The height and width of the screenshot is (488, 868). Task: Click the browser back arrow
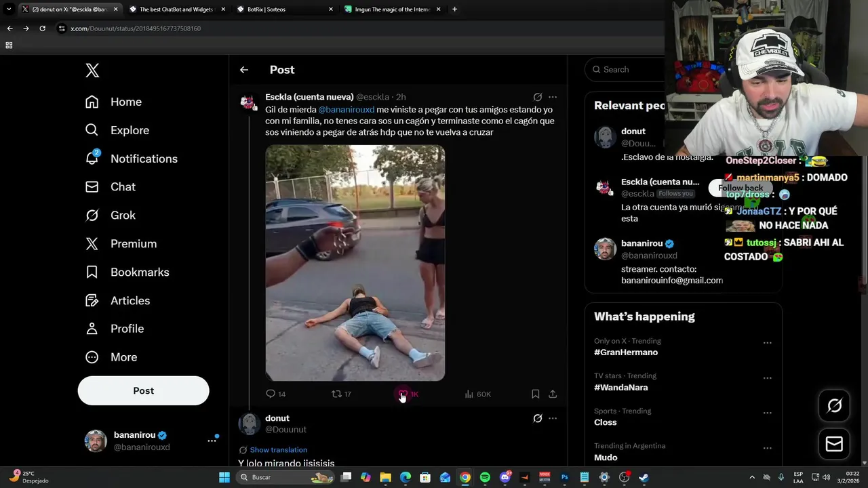click(x=9, y=28)
